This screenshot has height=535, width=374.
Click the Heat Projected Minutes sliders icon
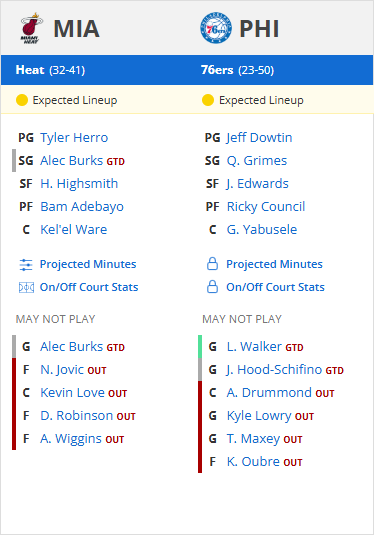(26, 264)
